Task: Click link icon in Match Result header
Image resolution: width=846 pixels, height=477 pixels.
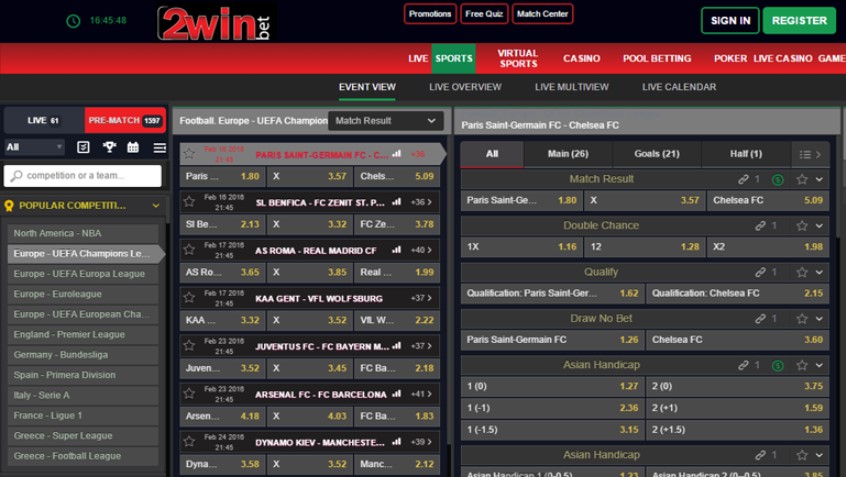Action: (x=743, y=179)
